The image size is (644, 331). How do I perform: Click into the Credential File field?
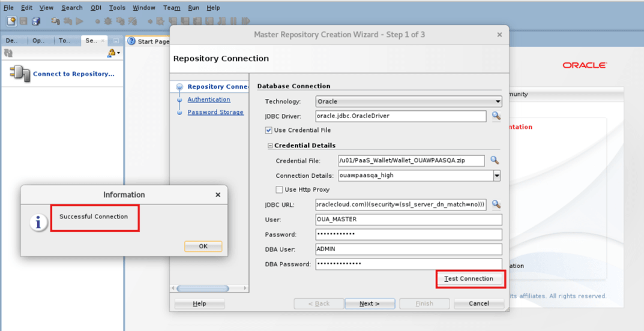(x=412, y=160)
